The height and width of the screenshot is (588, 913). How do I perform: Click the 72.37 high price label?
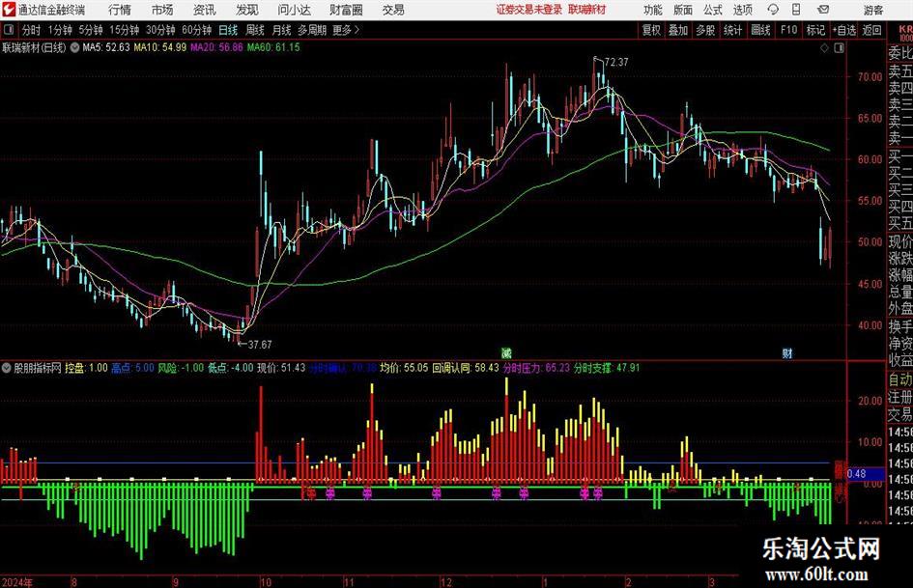point(616,62)
